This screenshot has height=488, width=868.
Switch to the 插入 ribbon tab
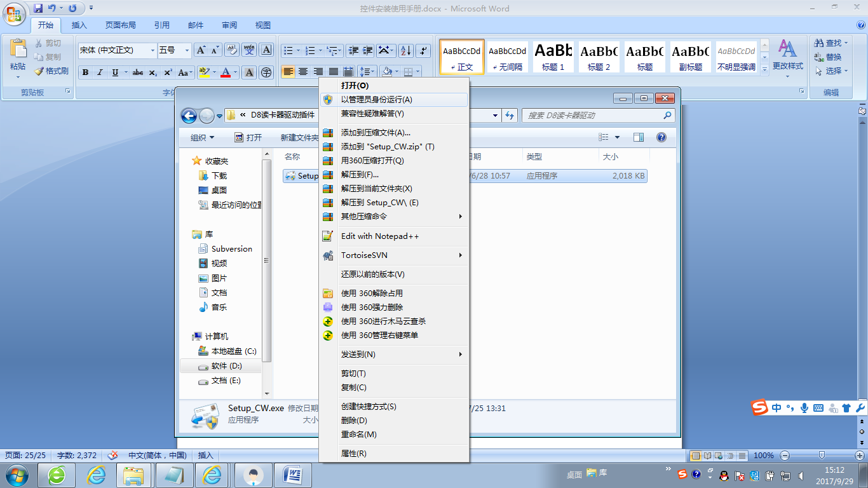tap(79, 25)
